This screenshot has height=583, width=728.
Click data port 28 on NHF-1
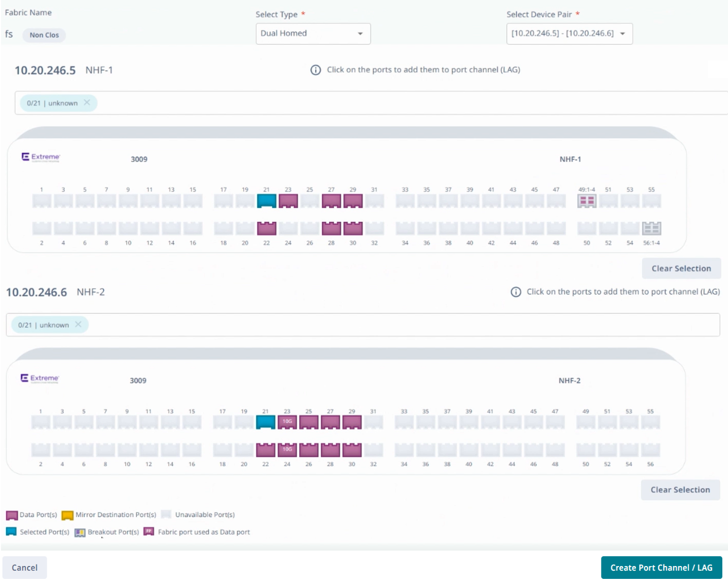331,228
